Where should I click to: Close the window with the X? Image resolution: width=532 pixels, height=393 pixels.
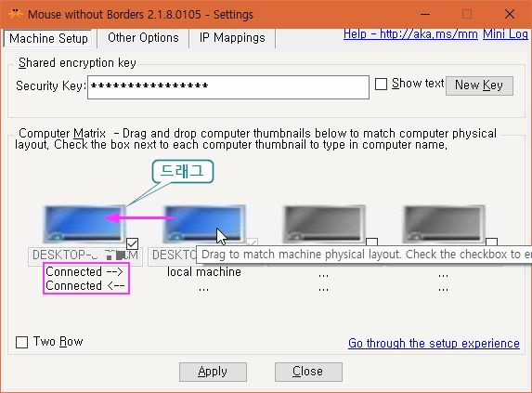[x=510, y=14]
